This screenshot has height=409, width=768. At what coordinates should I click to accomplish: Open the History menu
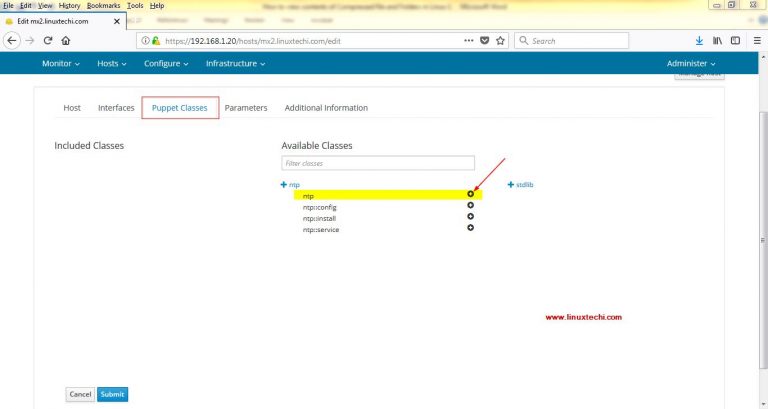tap(70, 5)
